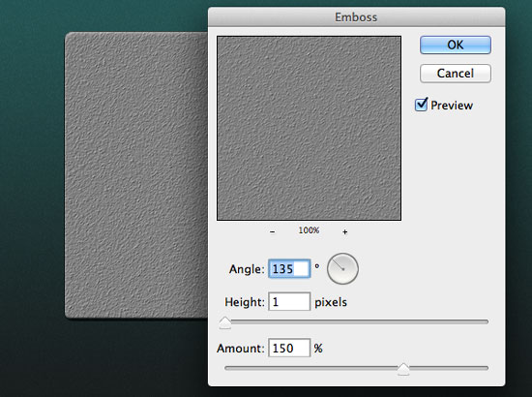Confirm Emboss with the OK button
This screenshot has width=532, height=397.
tap(456, 45)
